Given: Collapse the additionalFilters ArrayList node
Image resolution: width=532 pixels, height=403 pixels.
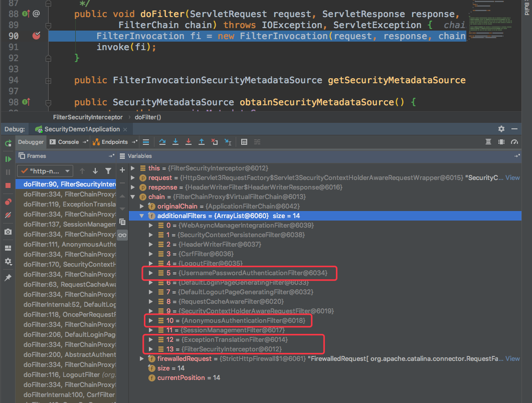Looking at the screenshot, I should pos(142,216).
